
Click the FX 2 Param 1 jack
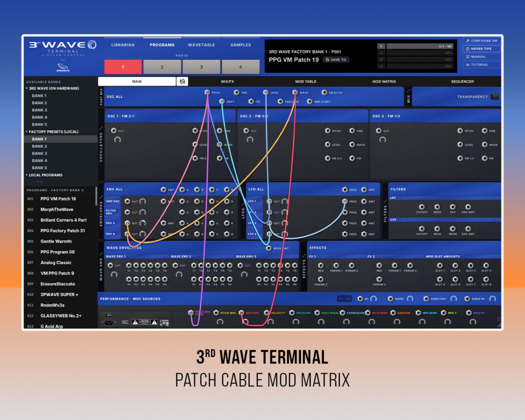click(394, 265)
